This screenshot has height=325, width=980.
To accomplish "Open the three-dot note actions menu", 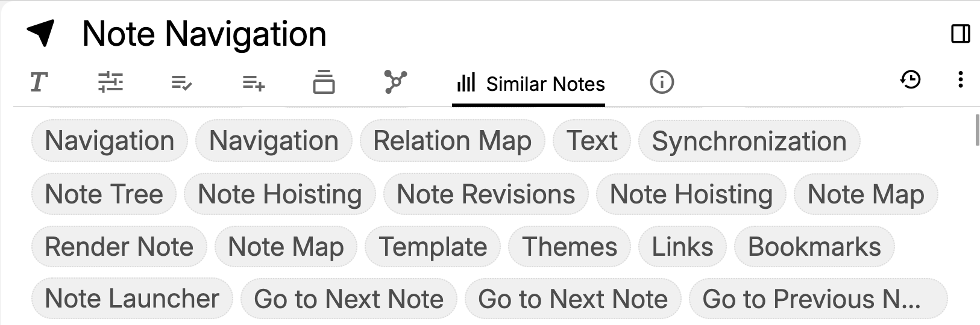I will (x=960, y=79).
